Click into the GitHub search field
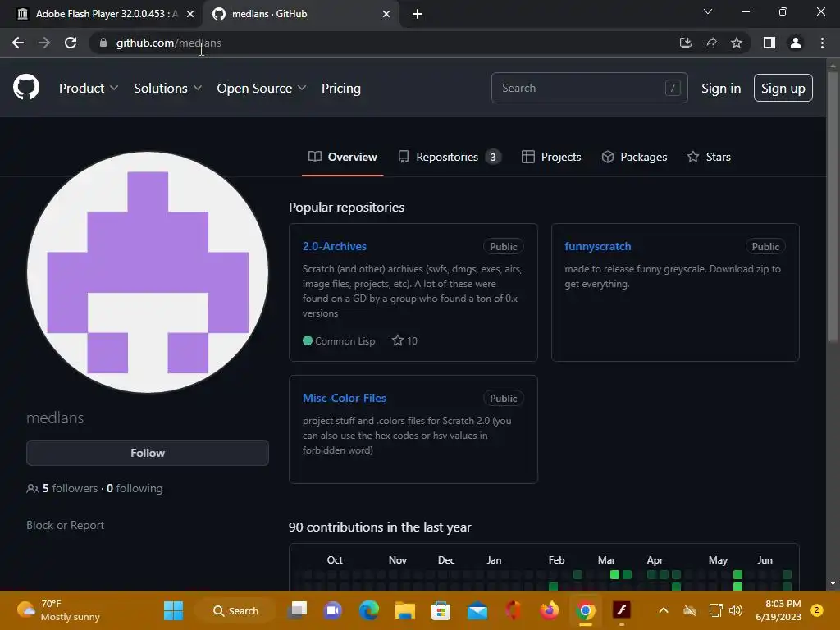Screen dimensions: 840x630 (x=589, y=88)
